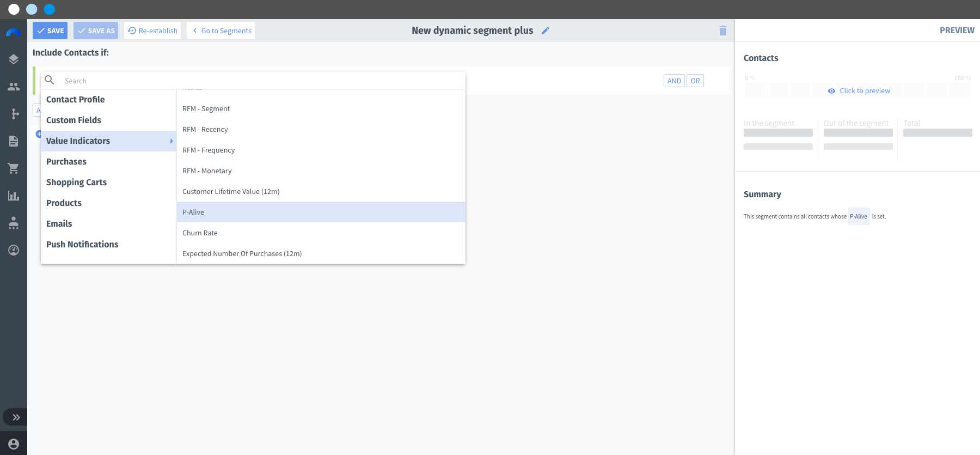The width and height of the screenshot is (980, 455).
Task: Open the person-with-dots icon in sidebar
Action: tap(14, 223)
